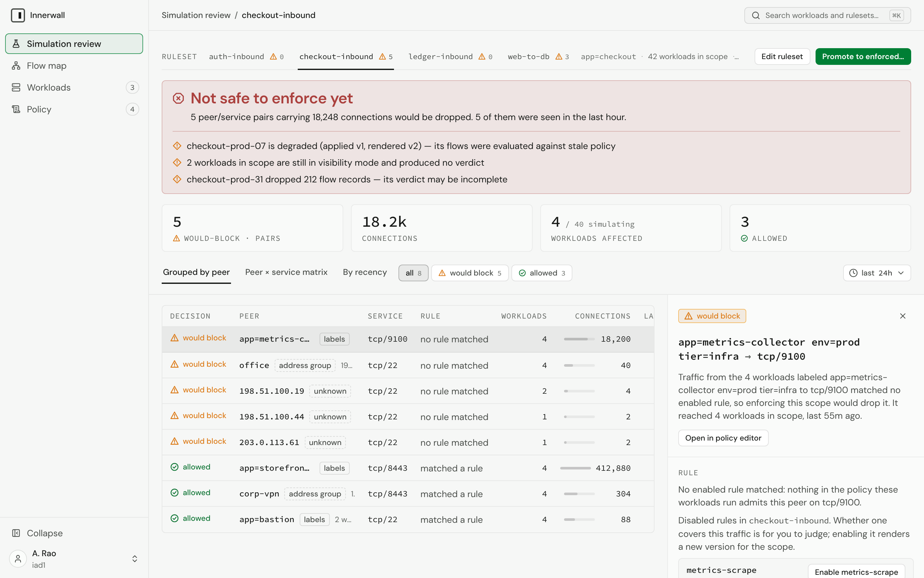The height and width of the screenshot is (578, 924).
Task: Click connections bar for app=storefron… row
Action: click(x=575, y=468)
